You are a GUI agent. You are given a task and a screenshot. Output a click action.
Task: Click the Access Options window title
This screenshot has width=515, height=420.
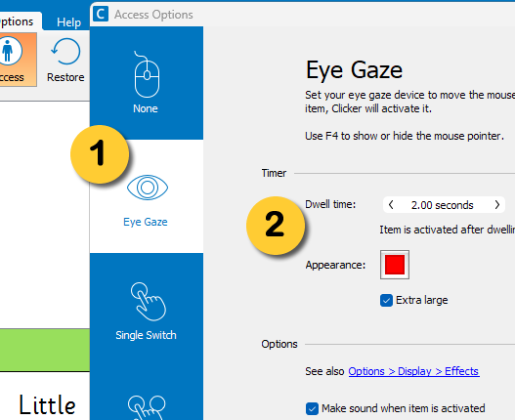tap(153, 15)
